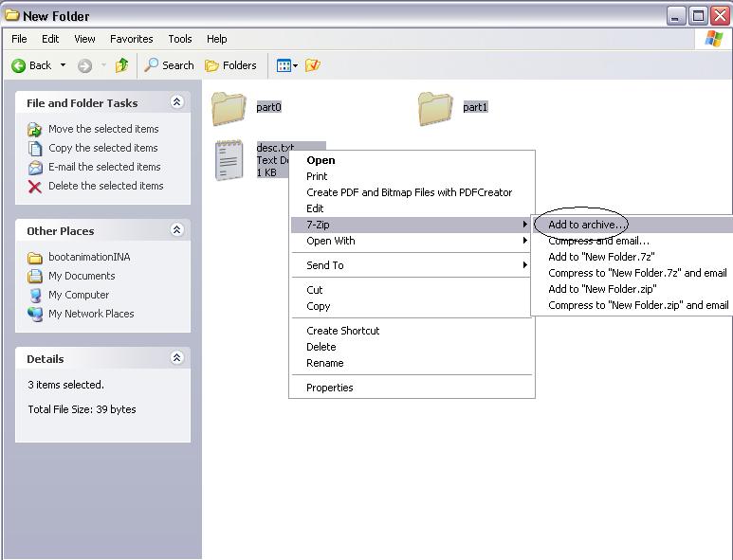Collapse the Details panel
The image size is (733, 560).
[176, 358]
